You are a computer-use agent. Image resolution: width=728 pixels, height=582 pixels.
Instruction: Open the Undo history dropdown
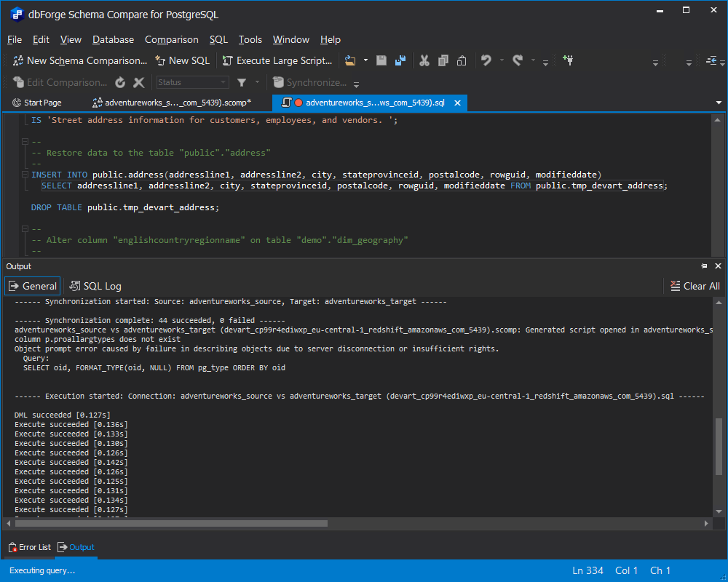click(502, 60)
